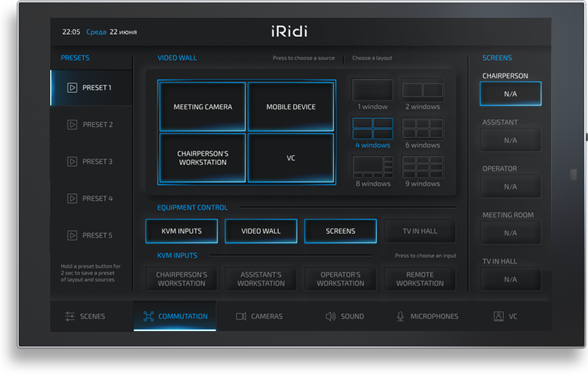Choose the 2 windows layout icon
Viewport: 588px width, 378px height.
[x=422, y=90]
